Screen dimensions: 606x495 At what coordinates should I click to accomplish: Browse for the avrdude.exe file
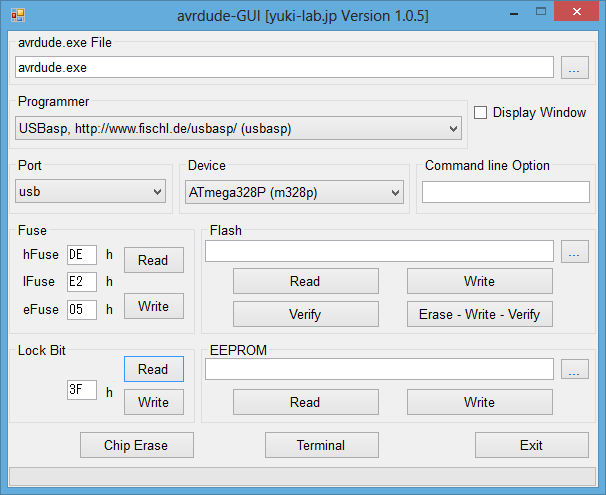point(574,68)
